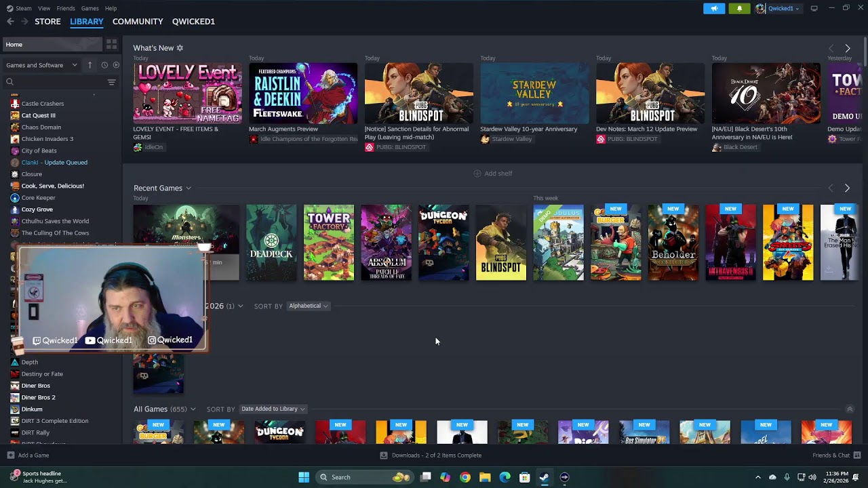Screen dimensions: 868x488
Task: Change the Alphabetical sort dropdown
Action: (x=309, y=306)
